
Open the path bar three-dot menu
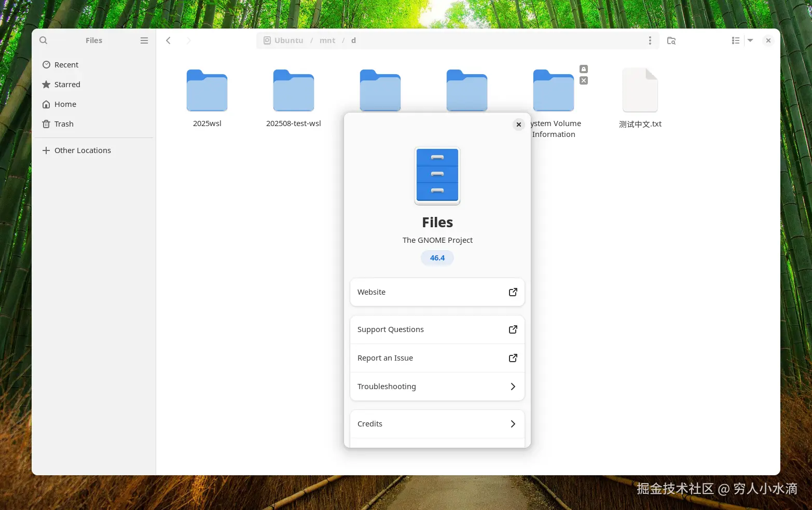pyautogui.click(x=650, y=40)
